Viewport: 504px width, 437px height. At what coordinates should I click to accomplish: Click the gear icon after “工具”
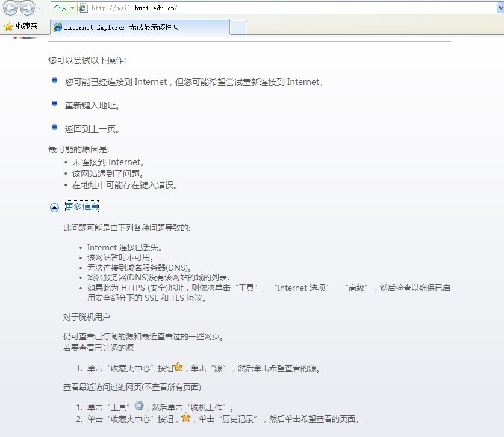pos(139,406)
